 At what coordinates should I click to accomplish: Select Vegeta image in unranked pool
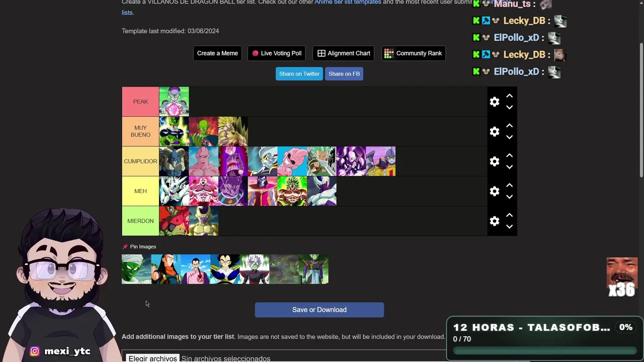[225, 269]
